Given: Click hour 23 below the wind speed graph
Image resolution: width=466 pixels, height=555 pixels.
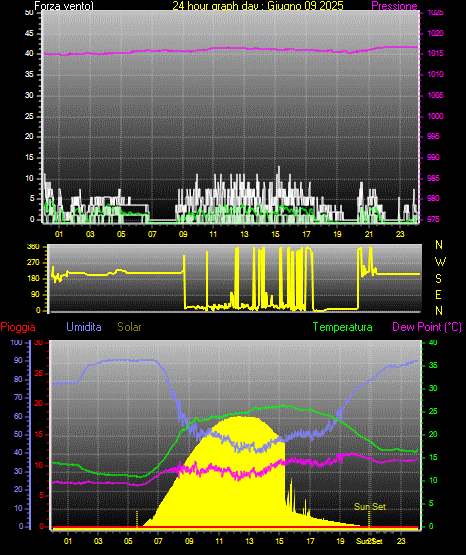Looking at the screenshot, I should (400, 234).
